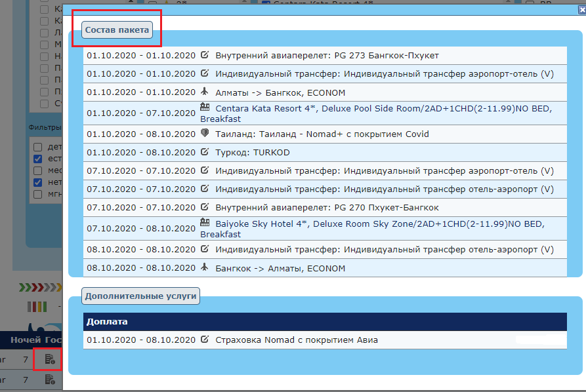586x392 pixels.
Task: Click hotel icon beside Centara Kata Resort
Action: (205, 107)
